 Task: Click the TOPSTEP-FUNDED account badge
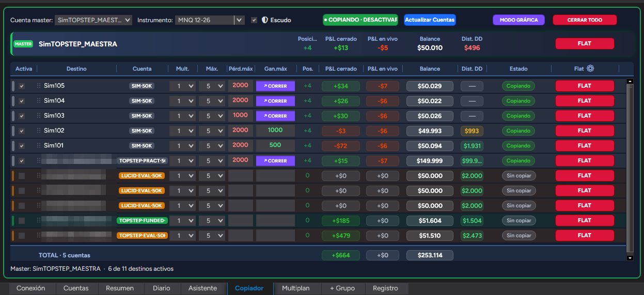(x=142, y=221)
